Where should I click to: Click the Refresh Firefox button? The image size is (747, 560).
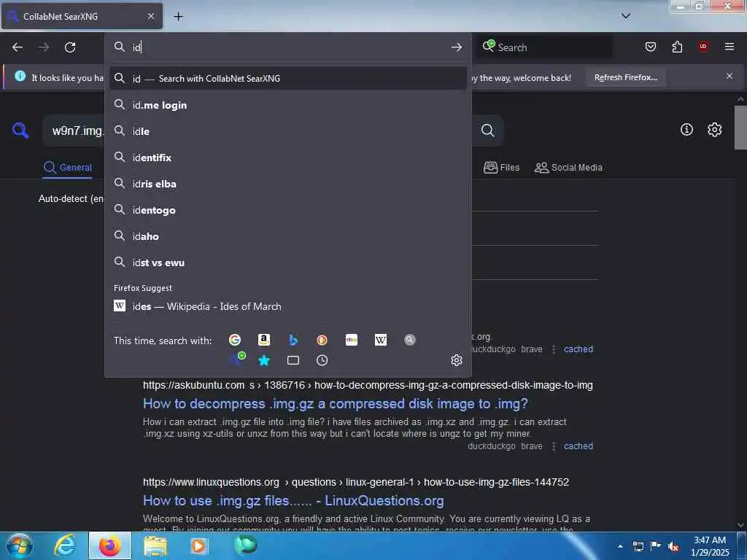click(625, 77)
